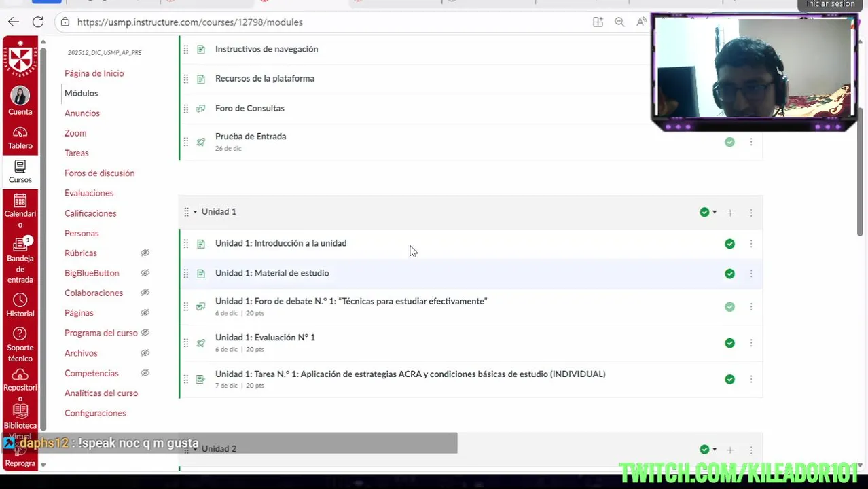Image resolution: width=868 pixels, height=489 pixels.
Task: Open options menu for Tarea N.° 1
Action: (751, 379)
